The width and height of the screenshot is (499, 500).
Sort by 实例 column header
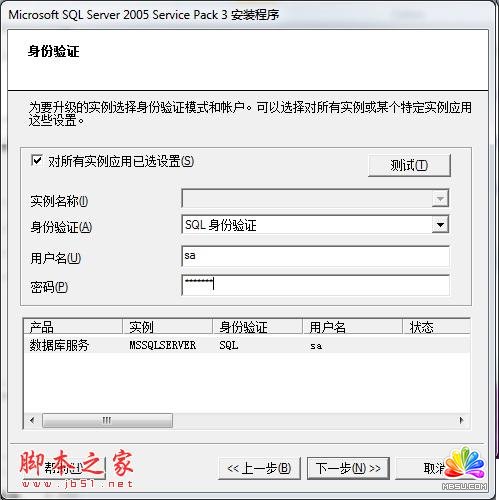[x=167, y=327]
